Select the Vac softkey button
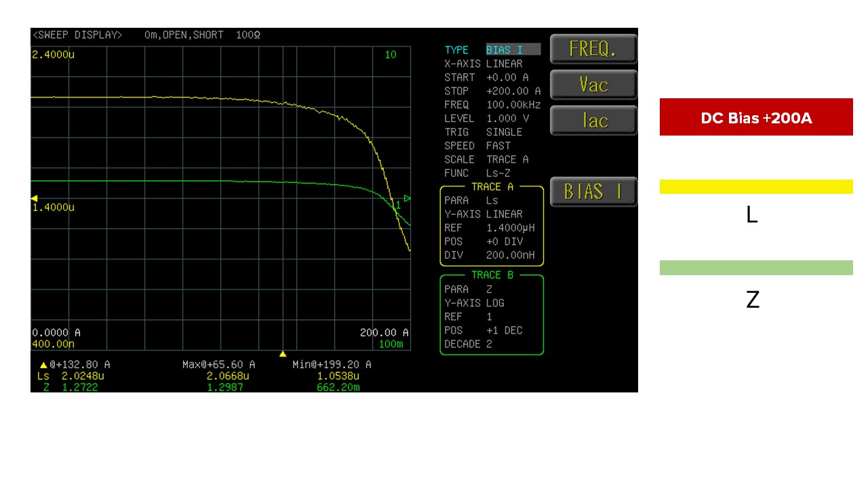Viewport: 868px width, 488px height. point(593,85)
